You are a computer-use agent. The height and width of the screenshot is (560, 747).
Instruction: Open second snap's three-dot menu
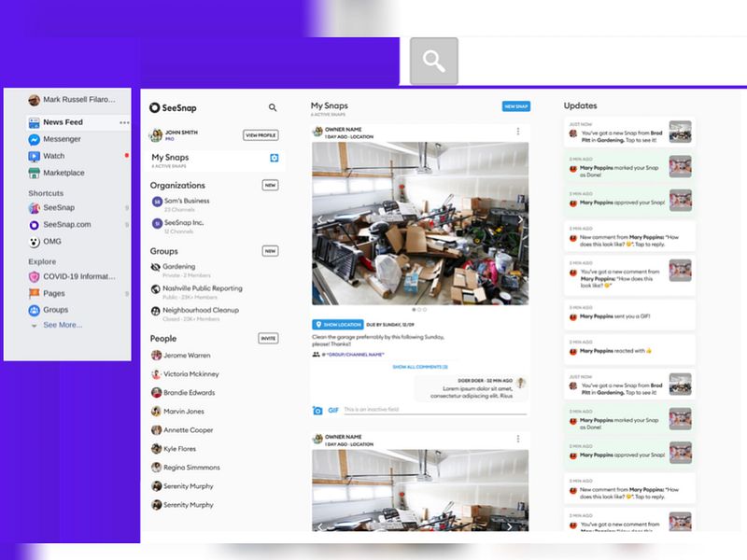(x=518, y=439)
